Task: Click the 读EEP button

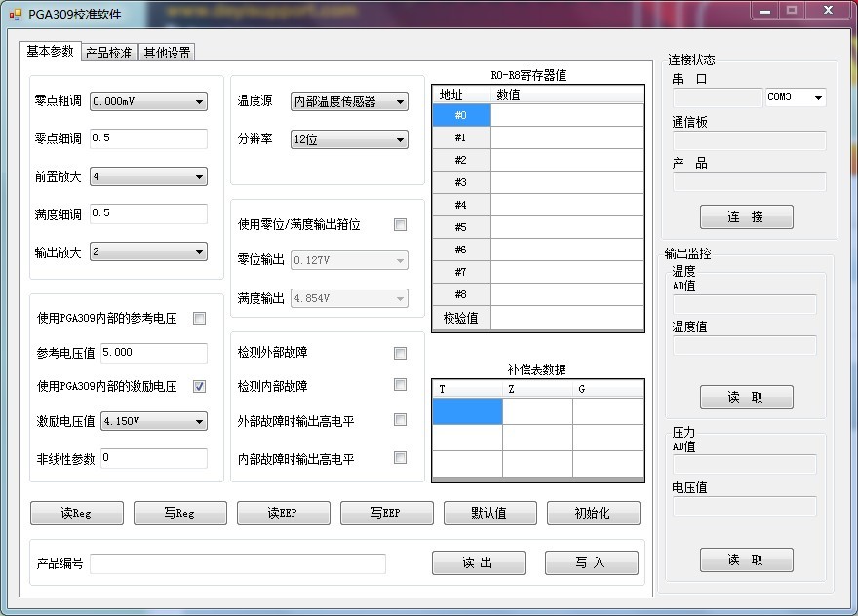Action: (x=284, y=513)
